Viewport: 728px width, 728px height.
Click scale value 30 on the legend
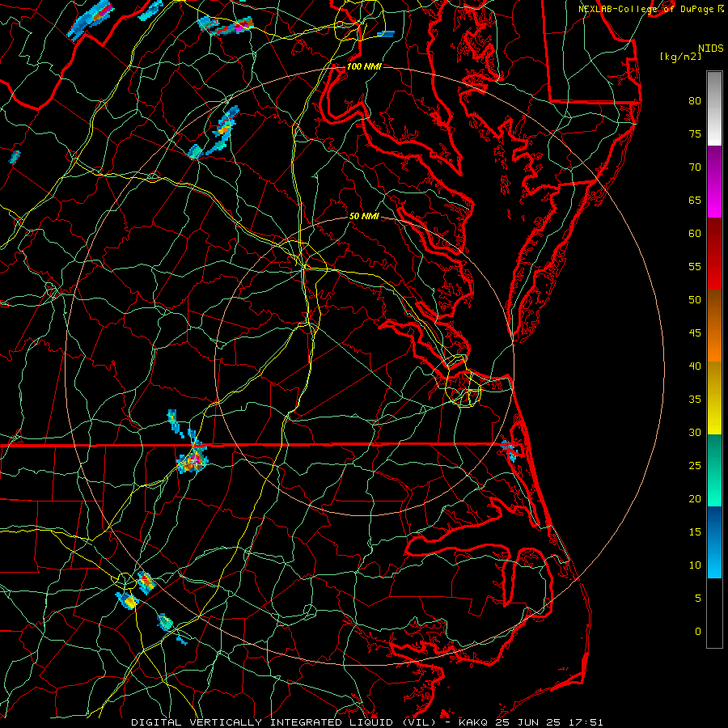click(695, 432)
